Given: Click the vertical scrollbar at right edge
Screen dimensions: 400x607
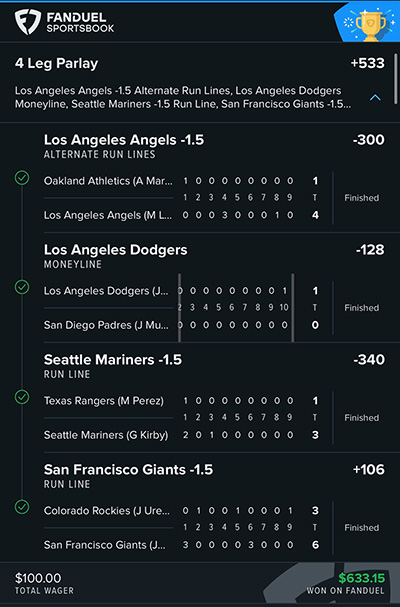Looking at the screenshot, I should point(396,78).
